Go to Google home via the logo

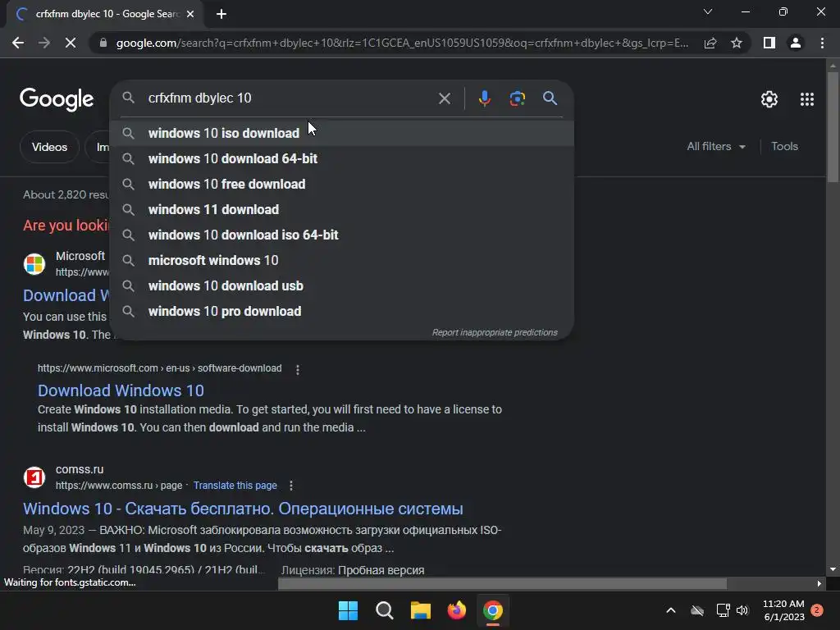(57, 99)
